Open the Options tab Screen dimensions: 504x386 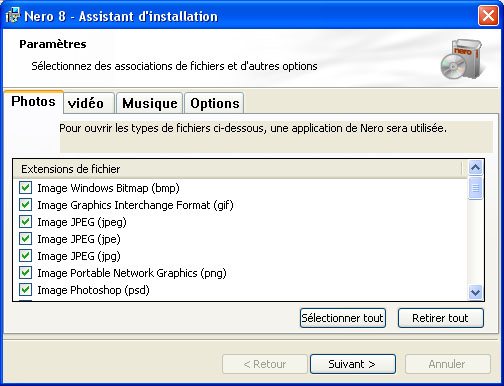tap(214, 103)
